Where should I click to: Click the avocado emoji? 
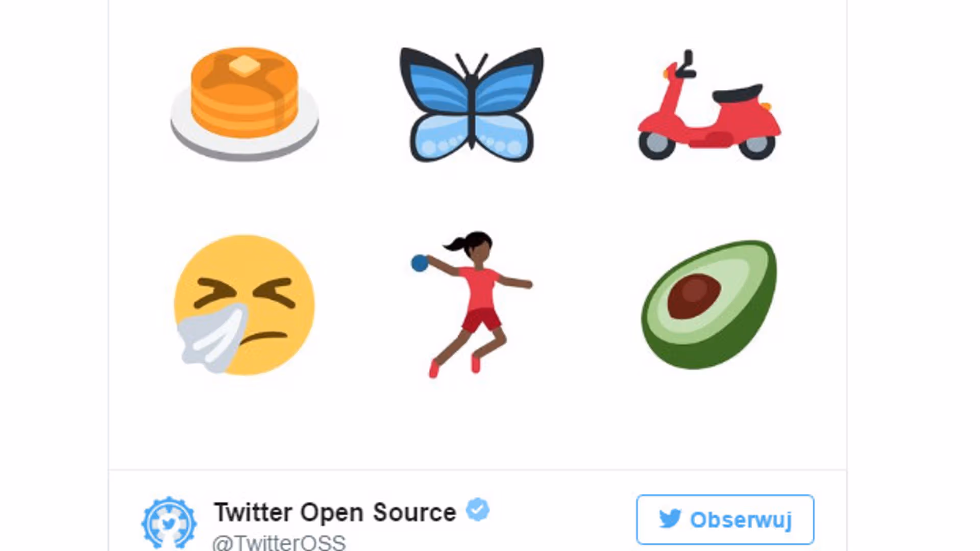(709, 305)
